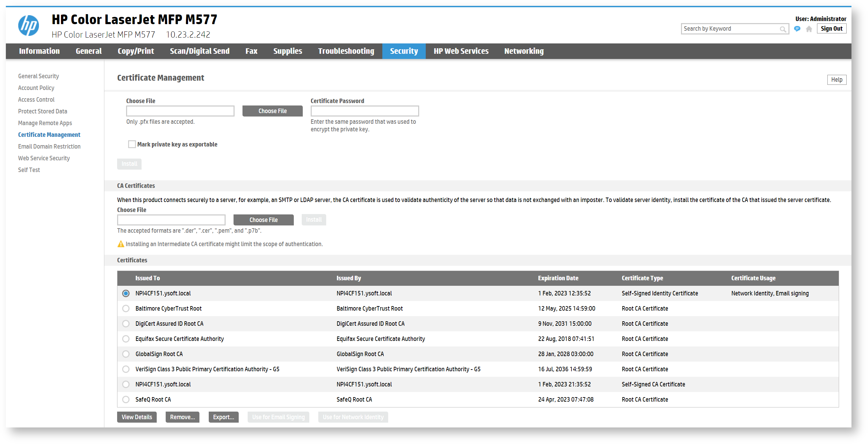868x444 pixels.
Task: Select the Self-Signed CA Certificate row radio
Action: tap(126, 384)
